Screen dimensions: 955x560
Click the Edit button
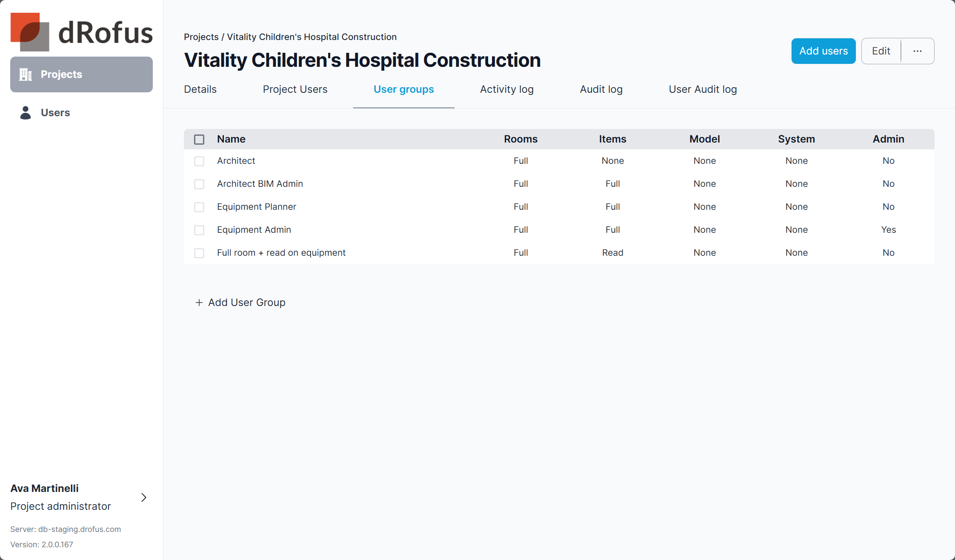881,51
